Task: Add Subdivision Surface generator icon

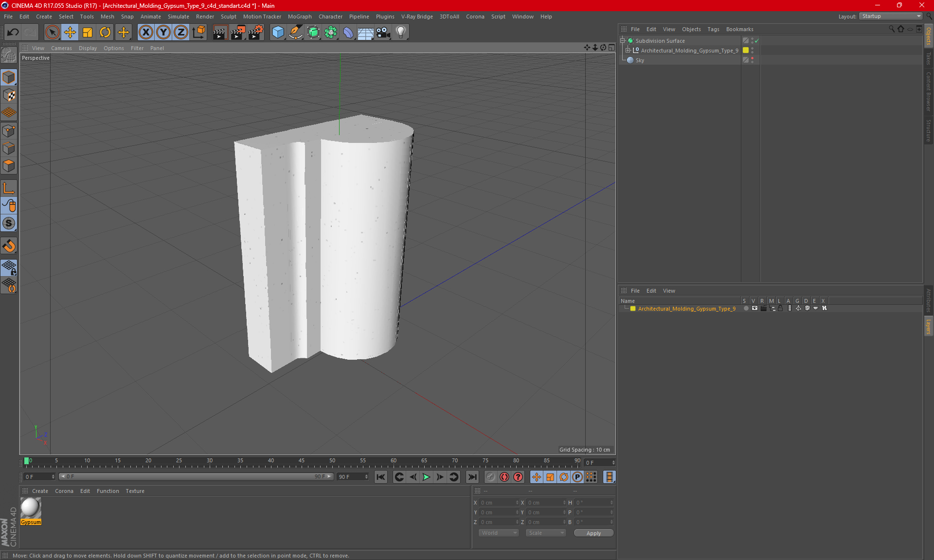Action: pyautogui.click(x=313, y=32)
